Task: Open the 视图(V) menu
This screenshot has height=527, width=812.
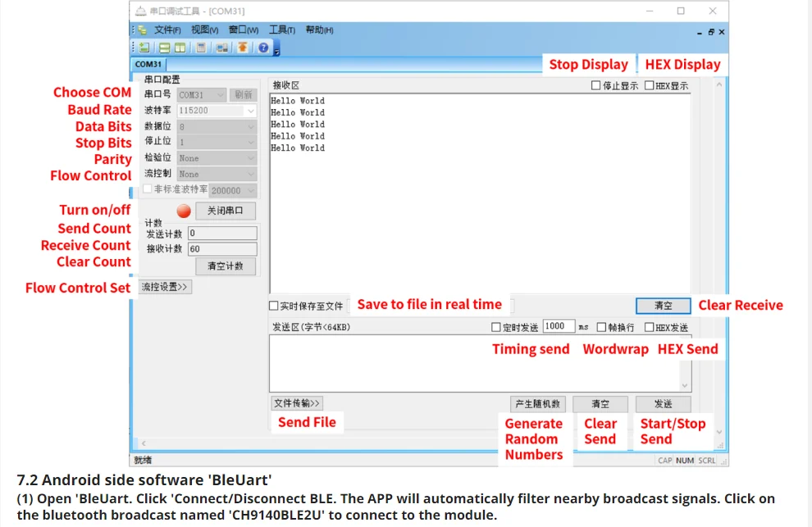Action: click(204, 30)
